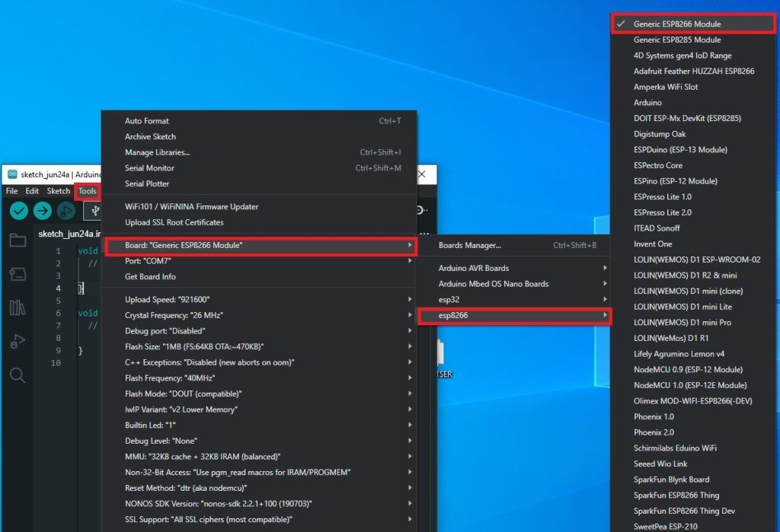Choose Serial Monitor from Tools menu
Screen dimensions: 780x532
pyautogui.click(x=149, y=168)
